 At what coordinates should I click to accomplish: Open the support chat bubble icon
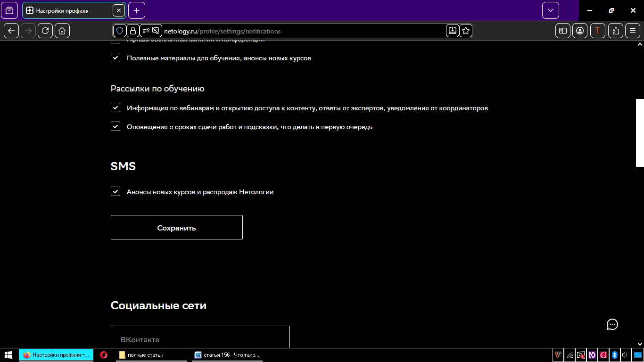[x=612, y=324]
